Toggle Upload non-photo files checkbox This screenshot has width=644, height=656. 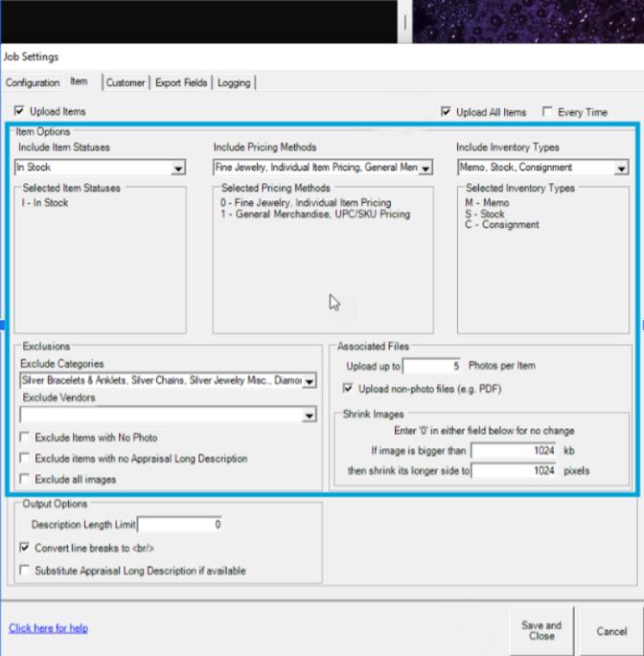tap(349, 389)
